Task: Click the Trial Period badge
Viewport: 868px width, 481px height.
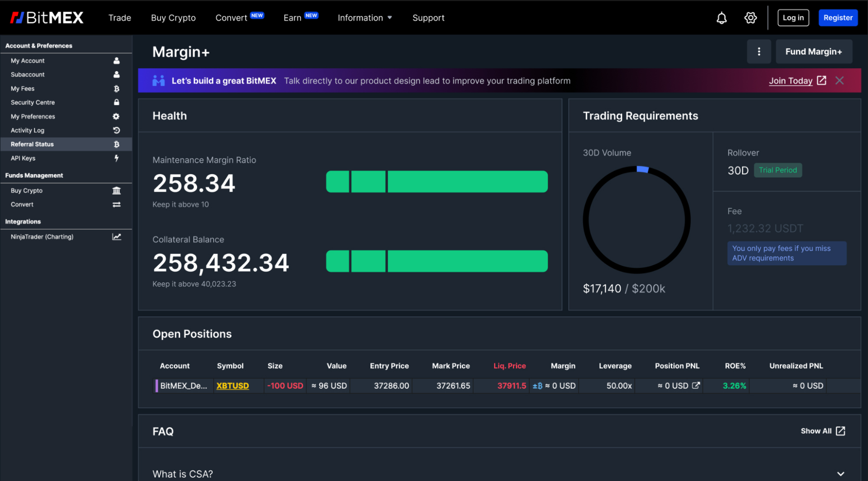Action: 778,170
